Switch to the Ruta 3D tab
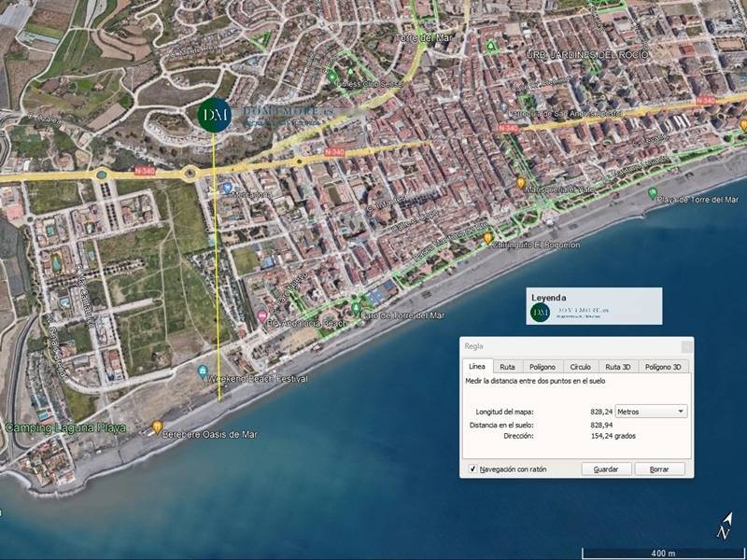This screenshot has height=560, width=747. click(618, 367)
